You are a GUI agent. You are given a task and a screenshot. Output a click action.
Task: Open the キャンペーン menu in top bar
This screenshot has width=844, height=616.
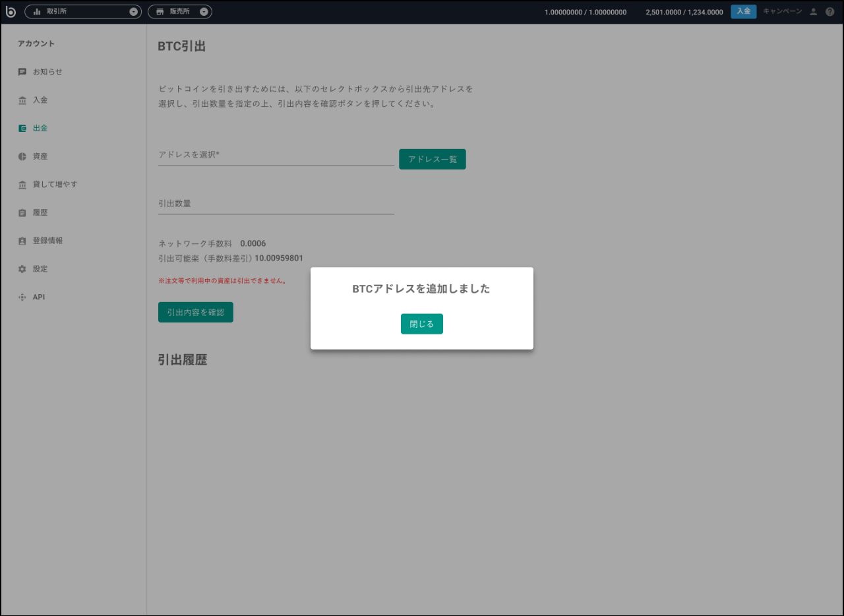[x=782, y=11]
